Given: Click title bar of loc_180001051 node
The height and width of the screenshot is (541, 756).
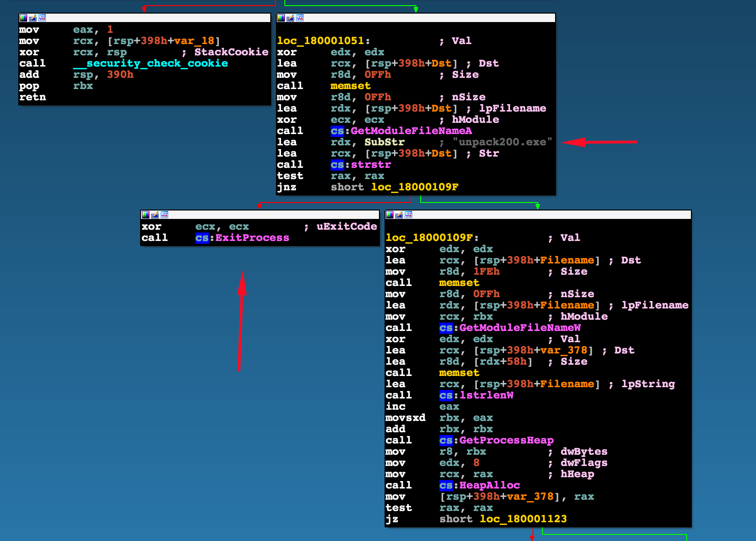Looking at the screenshot, I should pos(416,18).
